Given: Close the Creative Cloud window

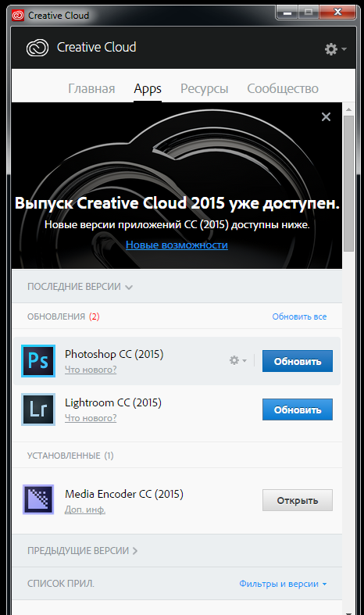Looking at the screenshot, I should pos(337,13).
